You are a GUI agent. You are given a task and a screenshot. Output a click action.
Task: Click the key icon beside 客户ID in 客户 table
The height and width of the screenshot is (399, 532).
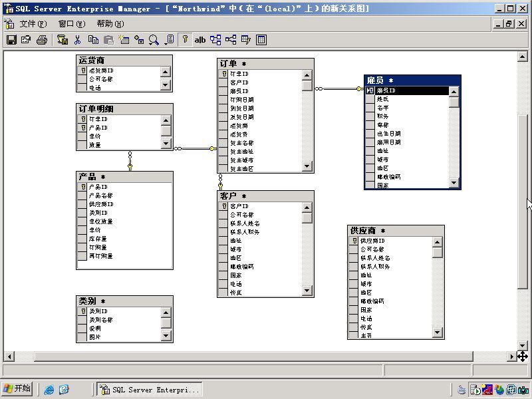pyautogui.click(x=224, y=206)
